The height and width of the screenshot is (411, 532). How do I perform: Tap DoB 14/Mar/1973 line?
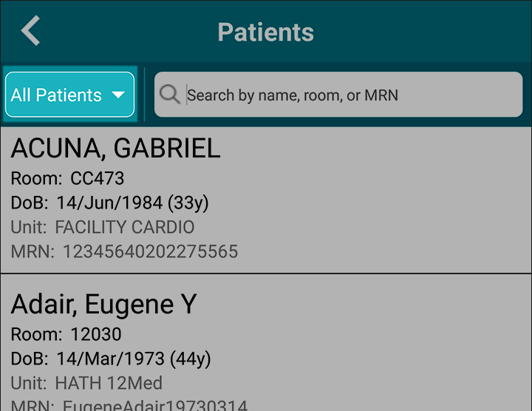click(x=111, y=359)
